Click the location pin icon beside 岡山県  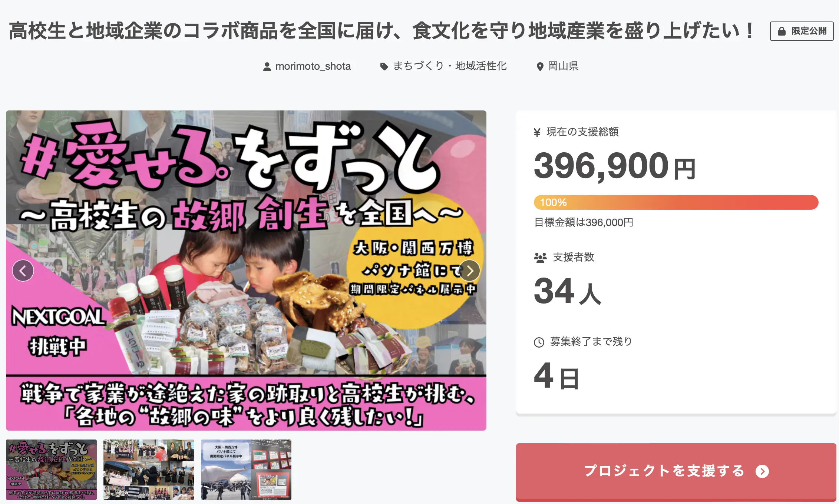[540, 67]
